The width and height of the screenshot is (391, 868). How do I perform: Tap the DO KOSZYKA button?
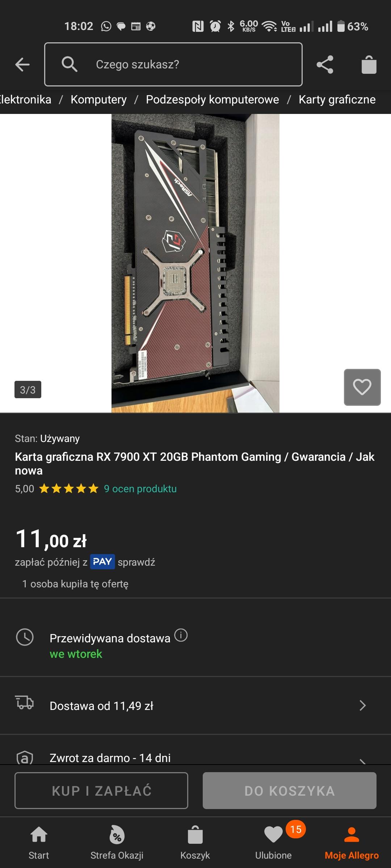[290, 791]
